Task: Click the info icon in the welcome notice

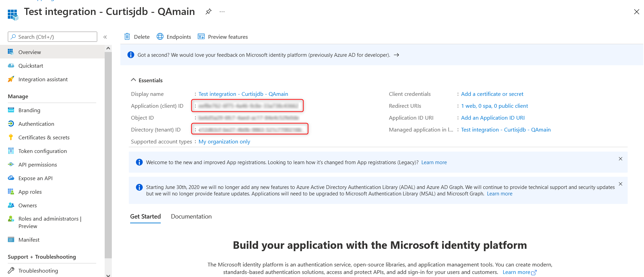Action: (x=139, y=162)
